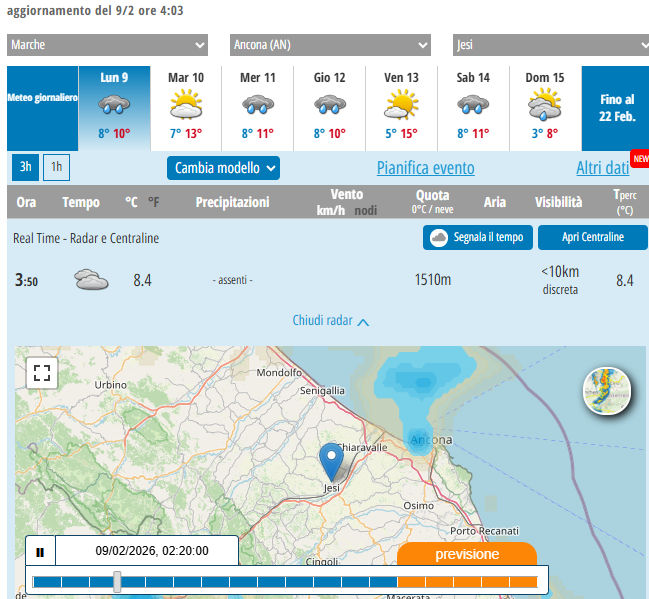Expand the Cambia modello dropdown
Screen dimensions: 649x599
222,168
